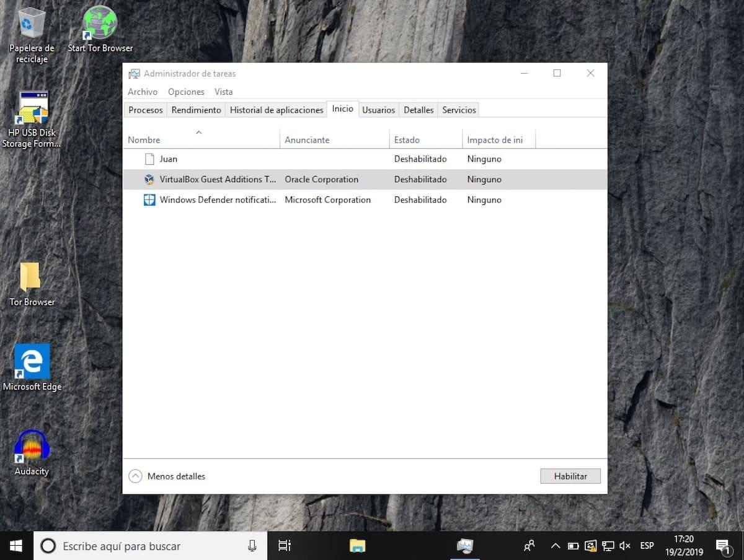Click the microphone icon in search bar
The width and height of the screenshot is (744, 560).
252,545
